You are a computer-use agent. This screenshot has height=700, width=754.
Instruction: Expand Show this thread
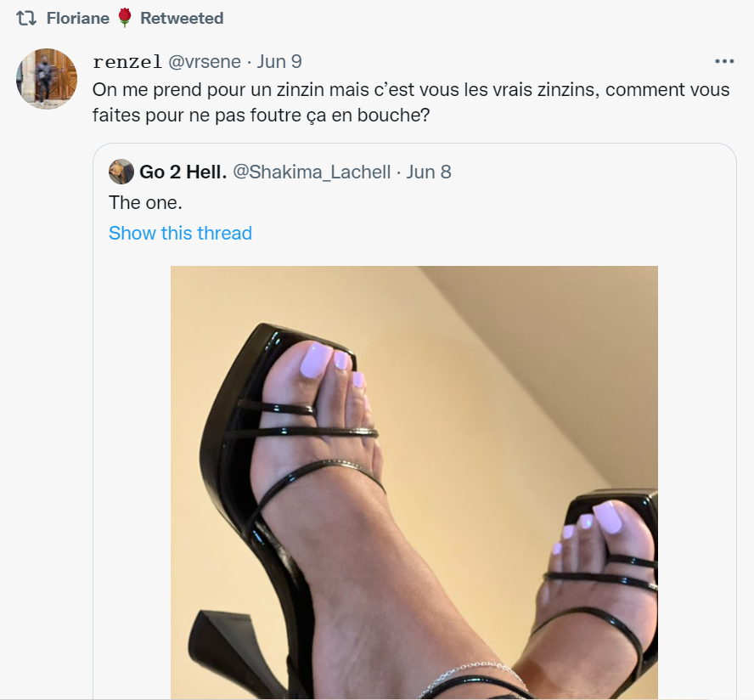(180, 233)
